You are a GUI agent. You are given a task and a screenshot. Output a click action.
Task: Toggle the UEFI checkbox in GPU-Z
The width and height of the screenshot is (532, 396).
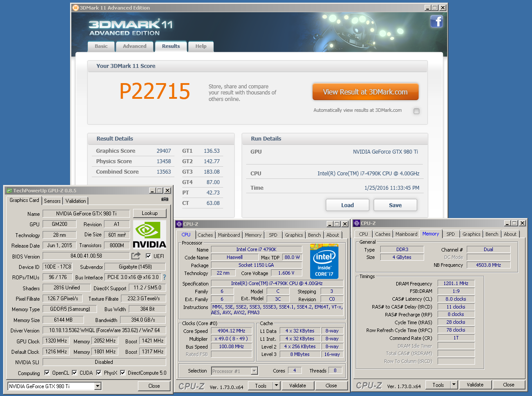click(x=148, y=256)
